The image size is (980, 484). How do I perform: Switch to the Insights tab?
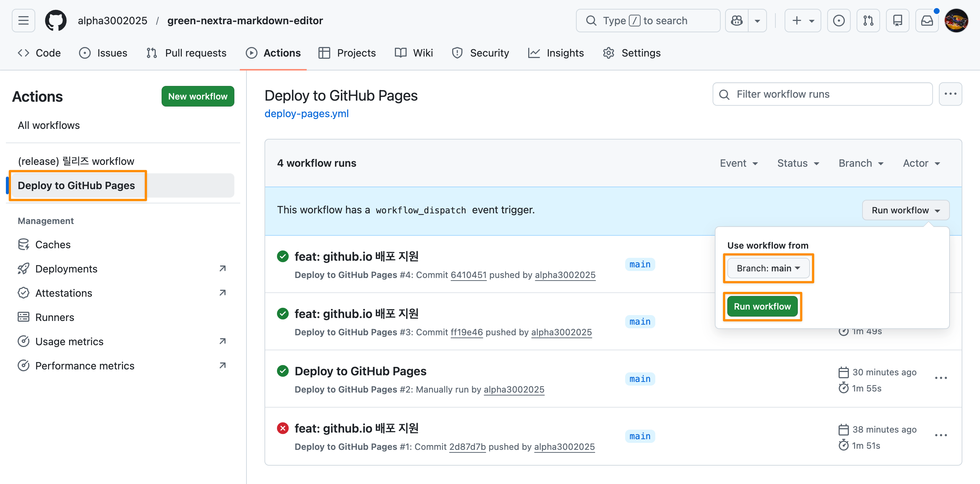coord(556,53)
